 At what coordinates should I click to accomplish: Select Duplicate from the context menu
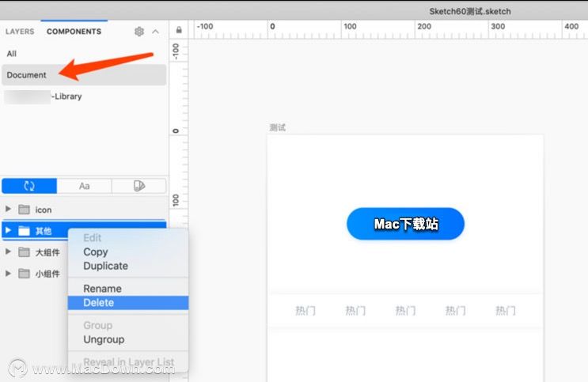tap(105, 267)
